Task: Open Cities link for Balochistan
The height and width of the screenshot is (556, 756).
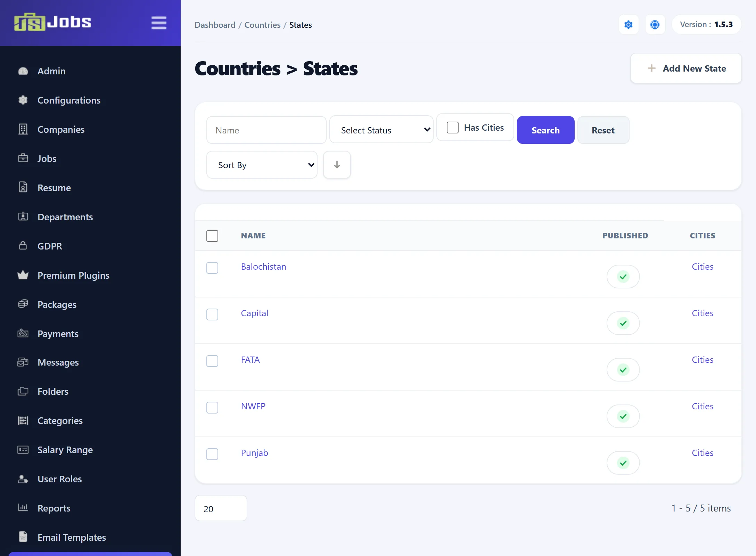Action: pos(702,267)
